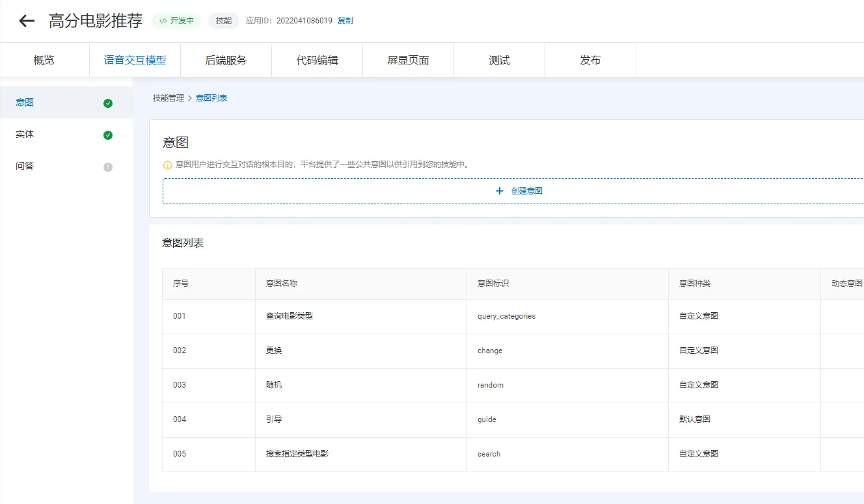
Task: Click row number 003
Action: pos(180,385)
